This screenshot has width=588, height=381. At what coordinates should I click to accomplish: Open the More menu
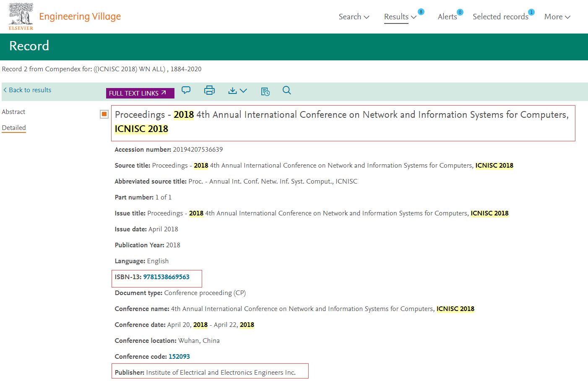(x=553, y=17)
